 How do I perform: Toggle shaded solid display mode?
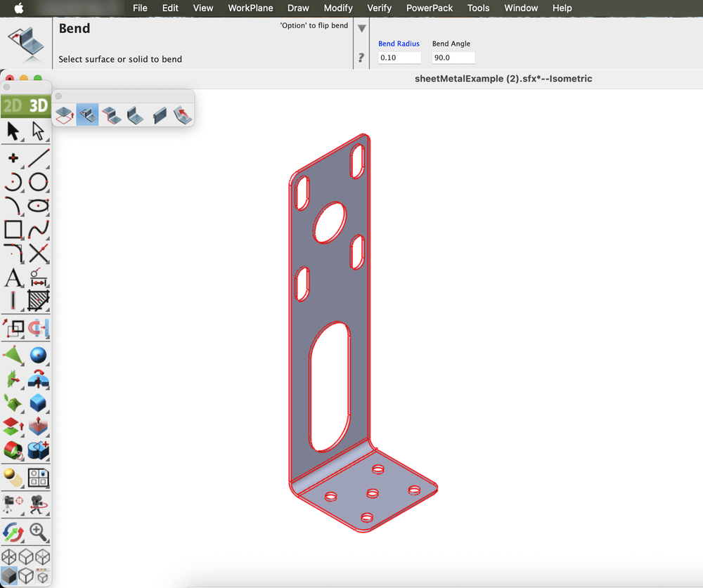click(x=10, y=576)
